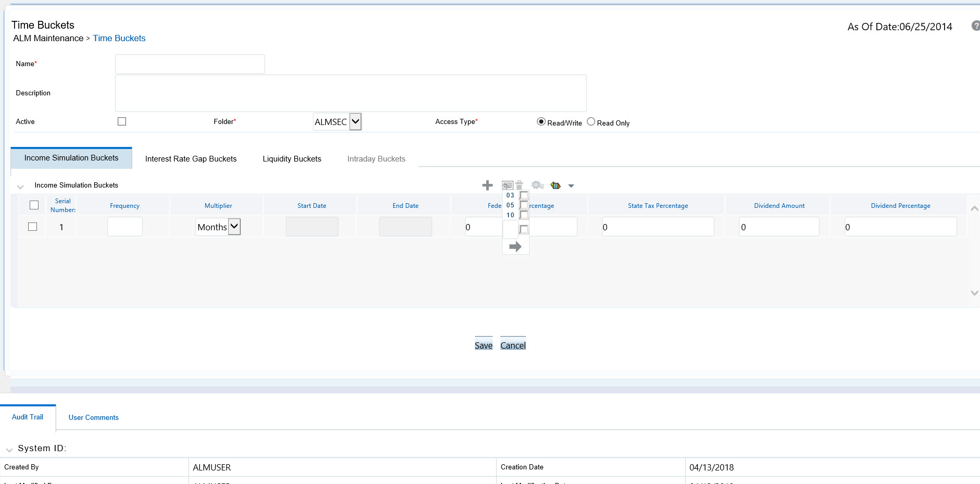The height and width of the screenshot is (484, 980).
Task: Click the Help question mark icon
Action: (x=975, y=25)
